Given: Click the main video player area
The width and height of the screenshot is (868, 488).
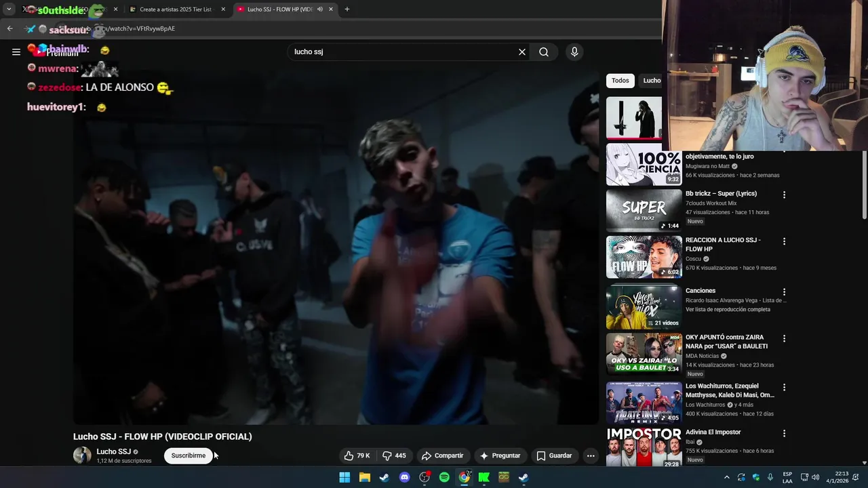Looking at the screenshot, I should pyautogui.click(x=336, y=247).
